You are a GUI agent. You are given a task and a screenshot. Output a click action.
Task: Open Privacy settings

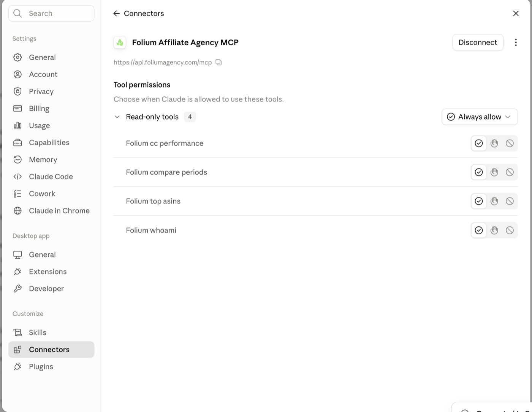[51, 91]
